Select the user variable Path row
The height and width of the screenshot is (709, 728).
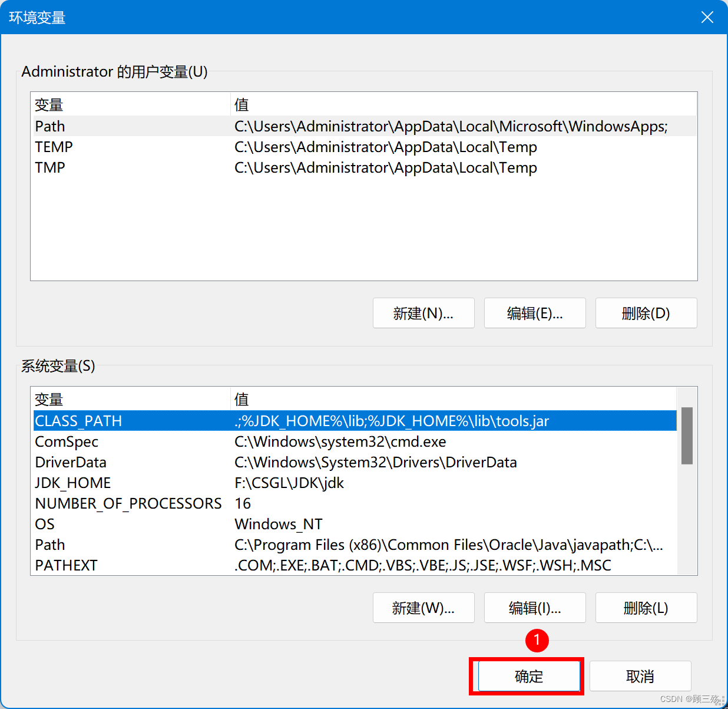pos(365,126)
